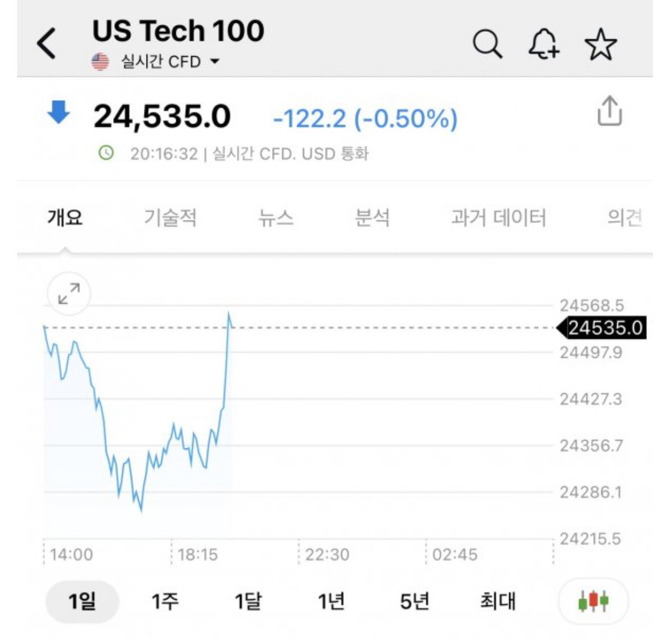Switch to the 뉴스 tab
Screen dimensions: 670x644
276,217
